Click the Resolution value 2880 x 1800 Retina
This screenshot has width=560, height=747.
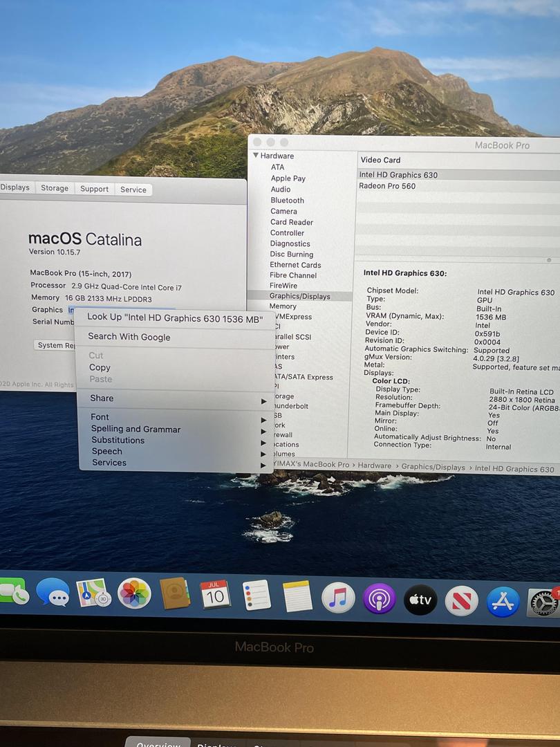(522, 400)
